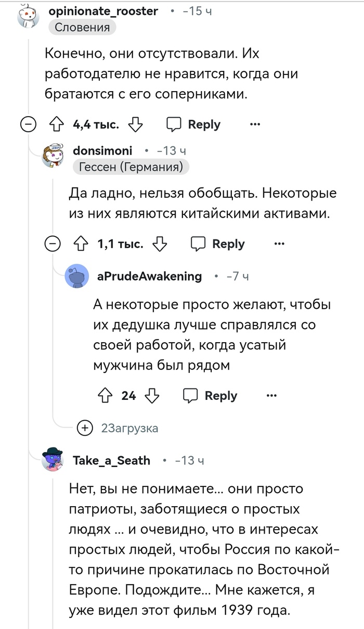The width and height of the screenshot is (364, 629).
Task: Upvote opinionate_rooster's comment with 4,4 тыс.
Action: (x=56, y=125)
